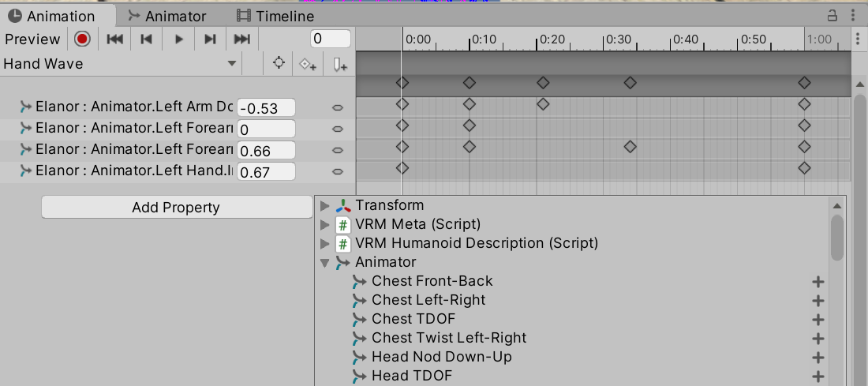Screen dimensions: 868x386
Task: Click the Add event icon
Action: 340,64
